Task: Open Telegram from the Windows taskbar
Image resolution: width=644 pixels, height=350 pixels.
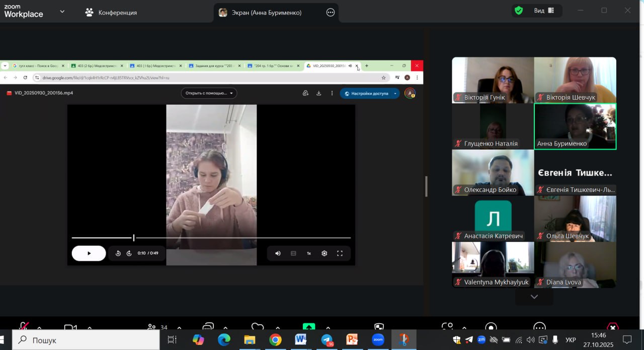Action: point(327,340)
